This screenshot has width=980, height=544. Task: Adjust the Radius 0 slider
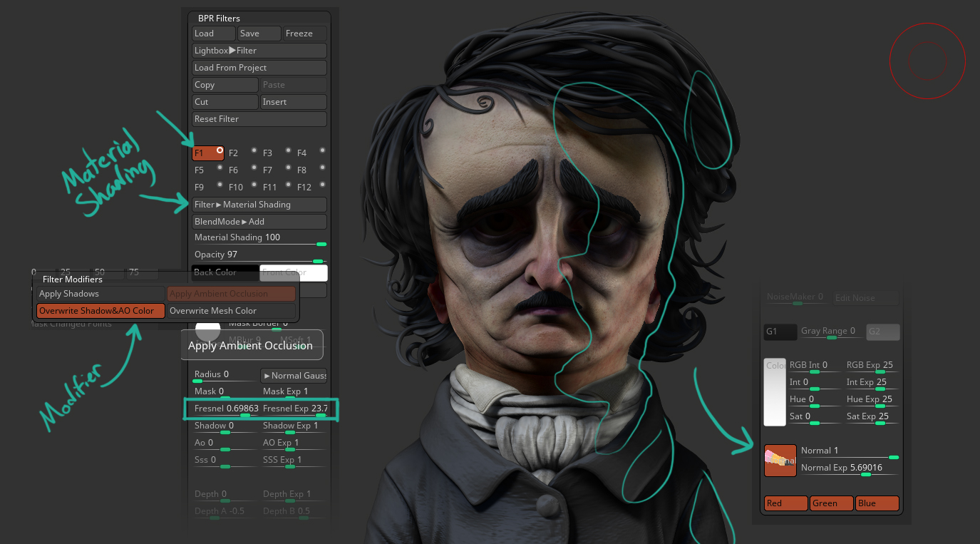(x=225, y=376)
